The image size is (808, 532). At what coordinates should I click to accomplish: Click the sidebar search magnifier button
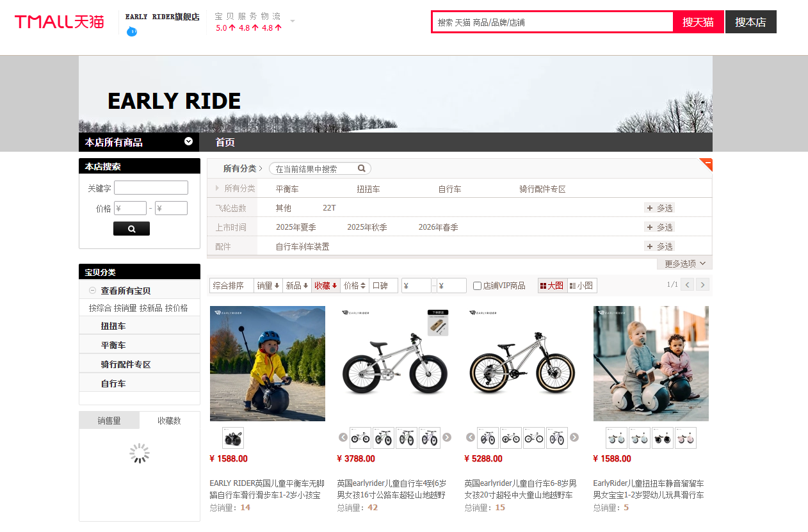(131, 229)
